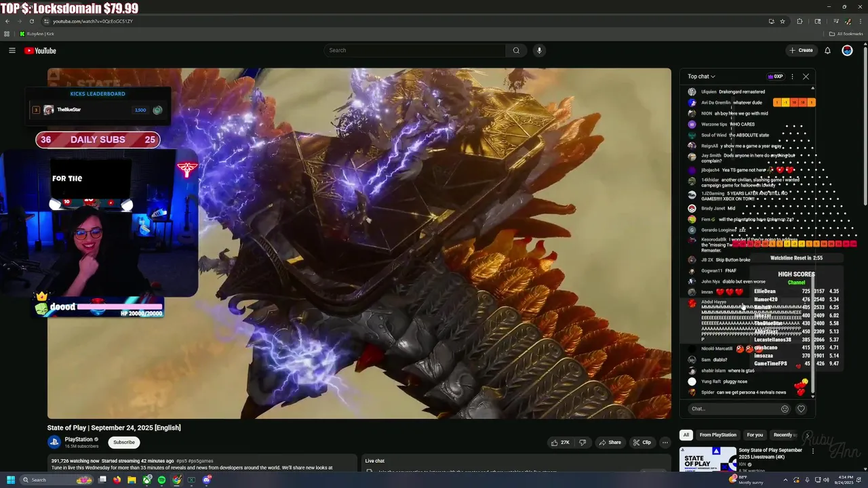
Task: Open the browser extensions puzzle icon
Action: [800, 21]
